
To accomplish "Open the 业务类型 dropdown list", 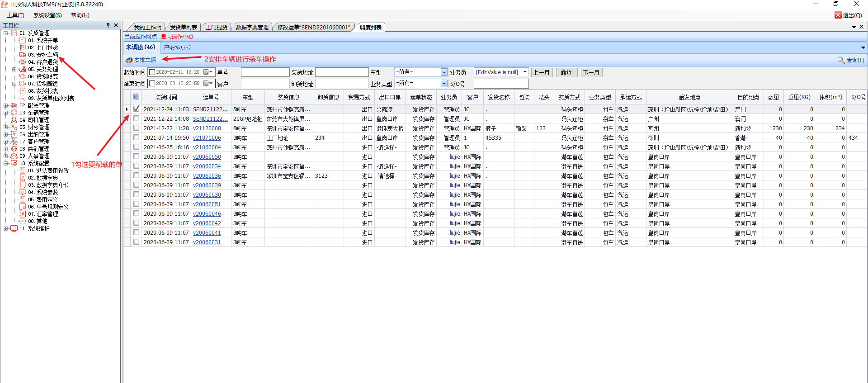I will pos(444,84).
